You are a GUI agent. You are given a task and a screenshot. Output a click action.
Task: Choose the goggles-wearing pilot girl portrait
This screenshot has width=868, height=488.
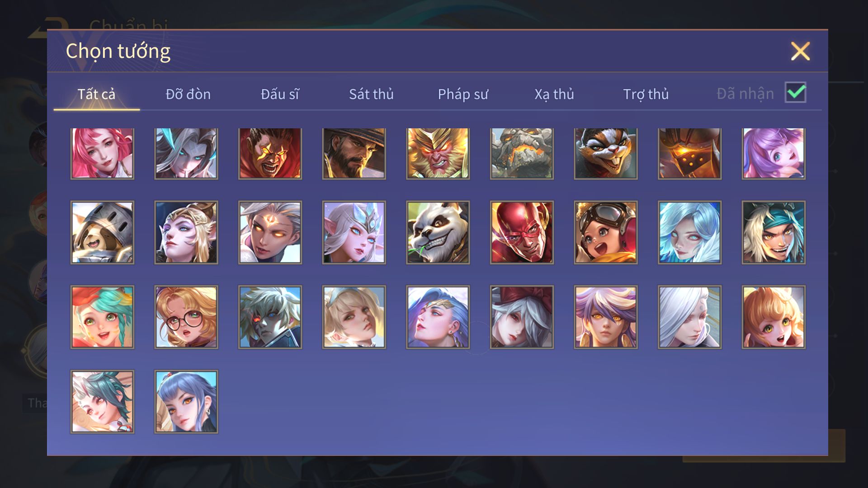[606, 232]
